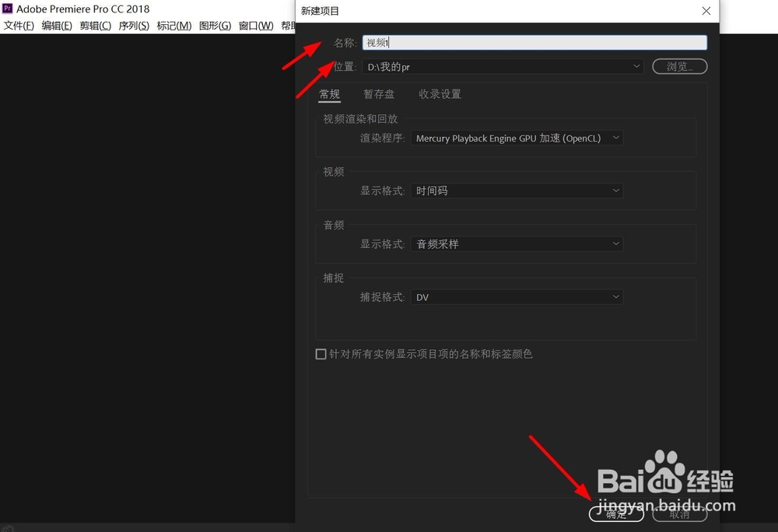Open the 图形(G) menu

click(215, 26)
